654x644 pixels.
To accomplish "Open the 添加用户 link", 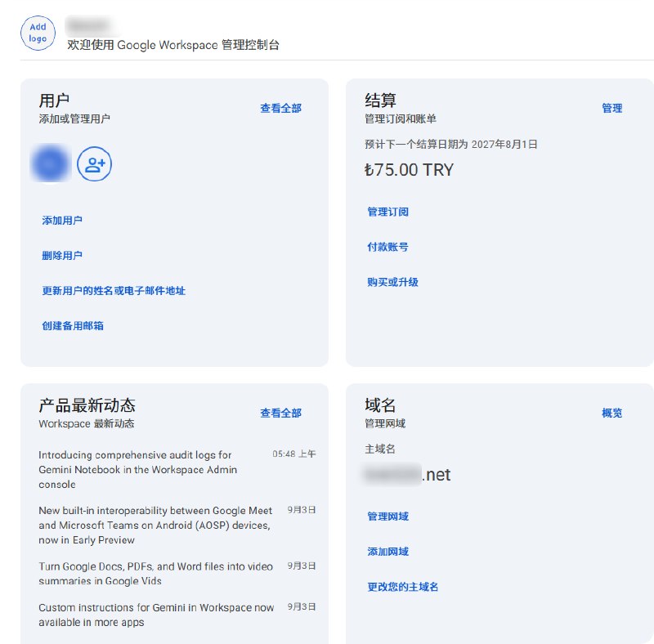I will pyautogui.click(x=62, y=220).
